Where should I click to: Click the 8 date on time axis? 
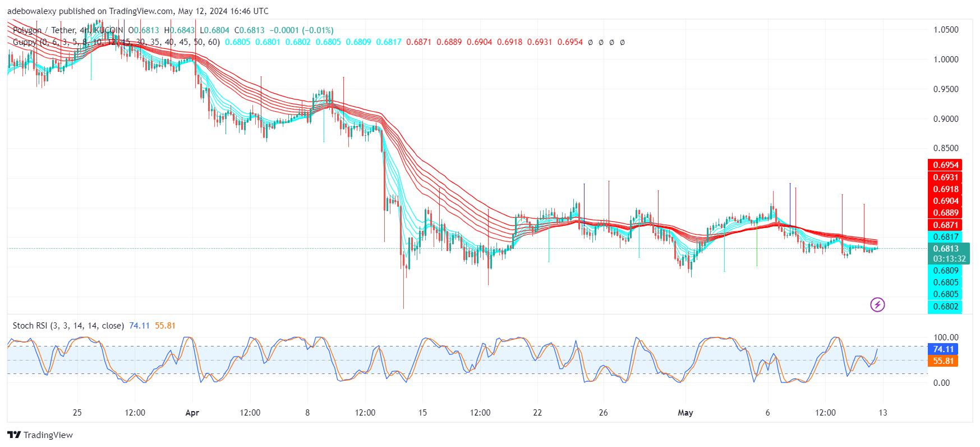pyautogui.click(x=307, y=413)
